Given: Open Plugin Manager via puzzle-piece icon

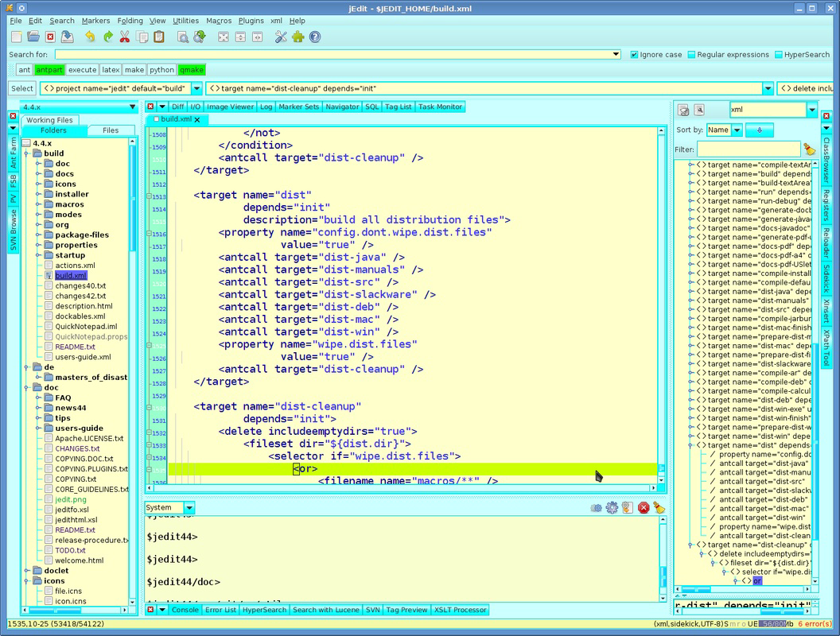Looking at the screenshot, I should (297, 37).
